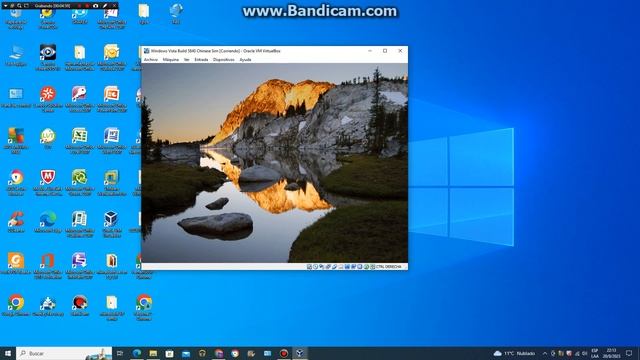This screenshot has width=640, height=360.
Task: Open the weather widget showing Nublado
Action: (x=514, y=353)
